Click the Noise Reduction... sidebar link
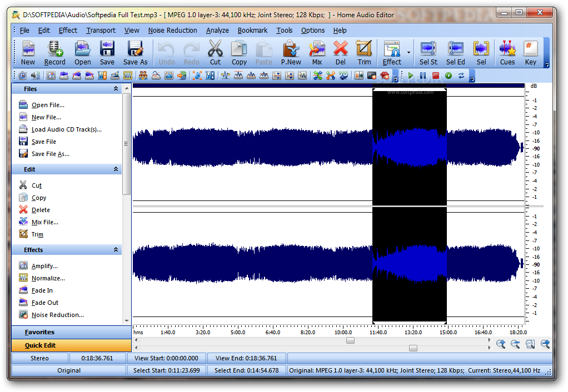This screenshot has width=568, height=392. pos(58,315)
